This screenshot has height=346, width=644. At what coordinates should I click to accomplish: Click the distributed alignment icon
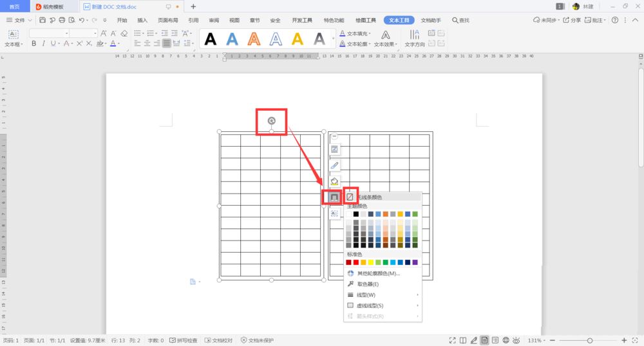coord(176,44)
